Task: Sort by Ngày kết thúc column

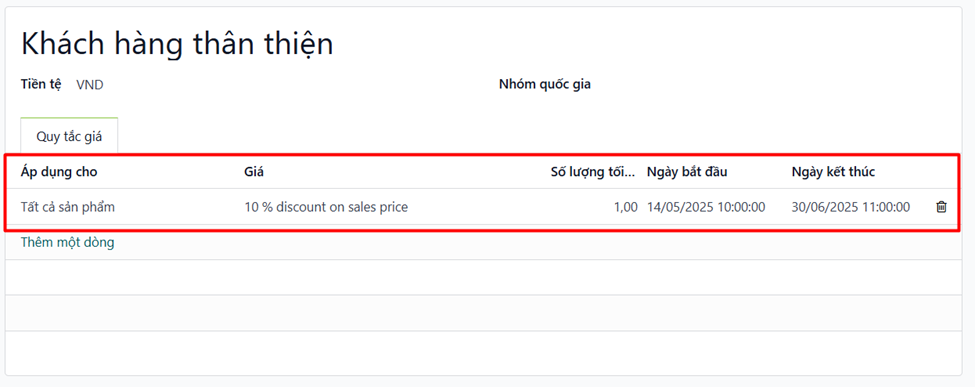Action: pos(833,172)
